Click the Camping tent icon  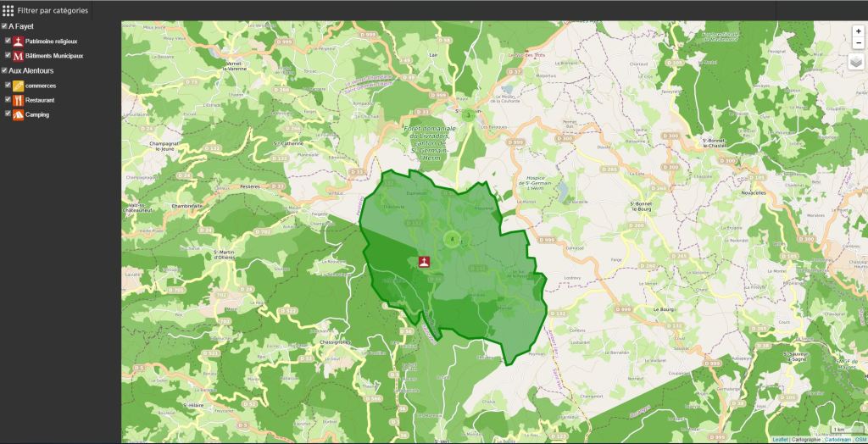click(18, 114)
